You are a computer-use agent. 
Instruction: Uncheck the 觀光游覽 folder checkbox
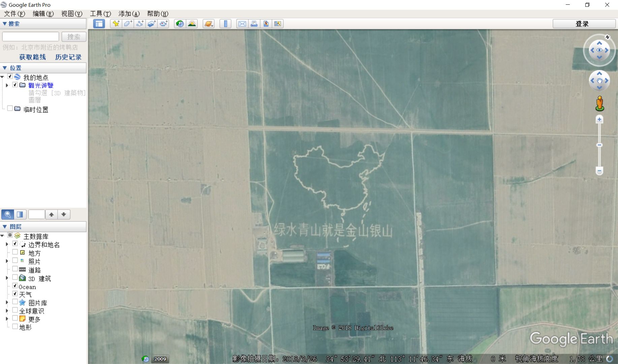pos(15,85)
